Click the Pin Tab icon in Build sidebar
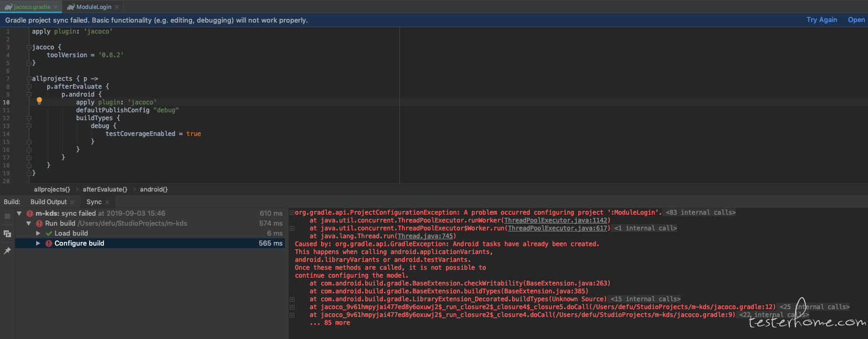 coord(7,251)
